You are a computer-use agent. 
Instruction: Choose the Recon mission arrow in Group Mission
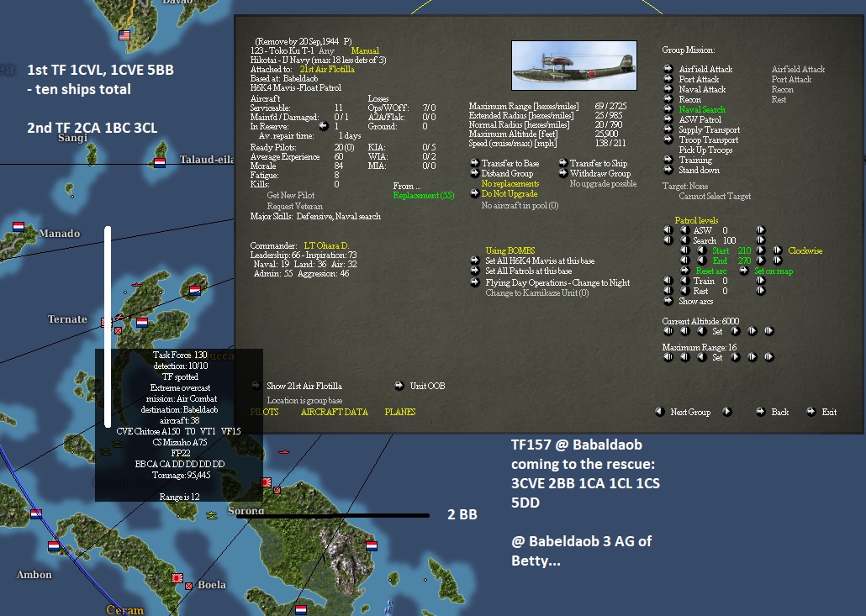[668, 99]
